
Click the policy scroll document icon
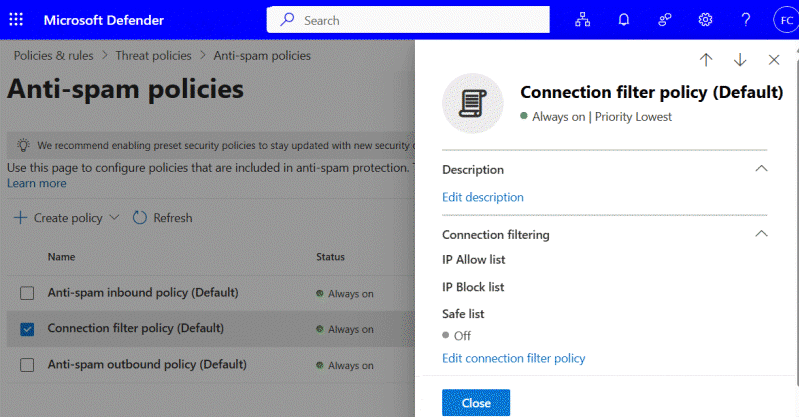(x=473, y=103)
